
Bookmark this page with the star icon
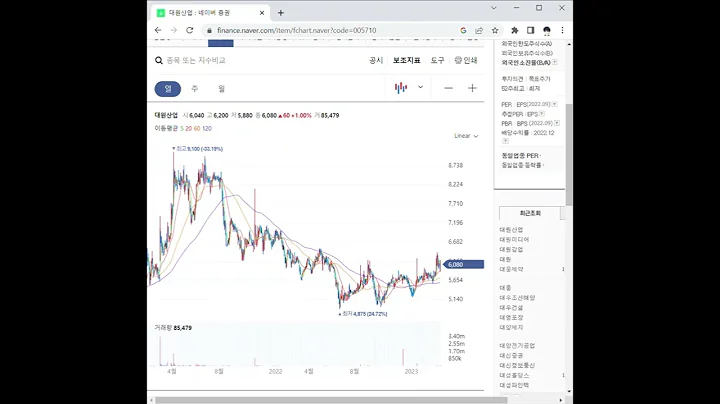pyautogui.click(x=495, y=30)
